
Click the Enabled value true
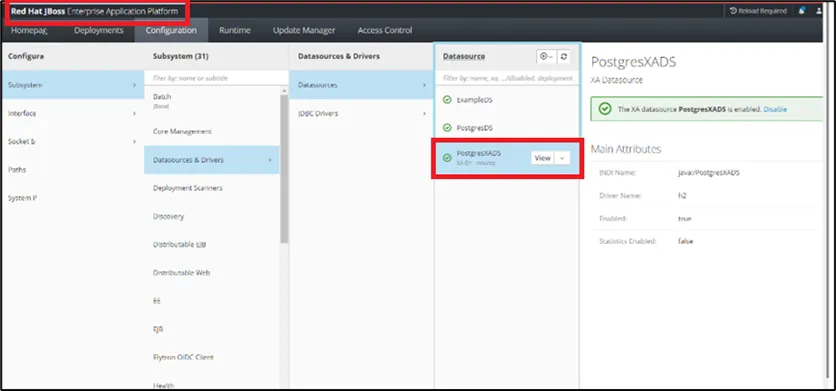pos(684,219)
